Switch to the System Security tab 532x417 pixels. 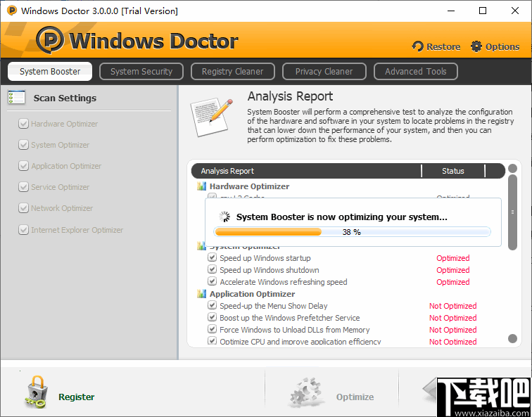tap(141, 71)
